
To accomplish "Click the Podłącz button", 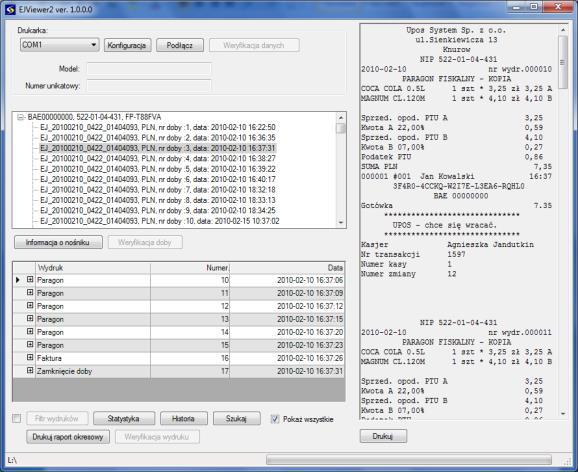I will [180, 45].
